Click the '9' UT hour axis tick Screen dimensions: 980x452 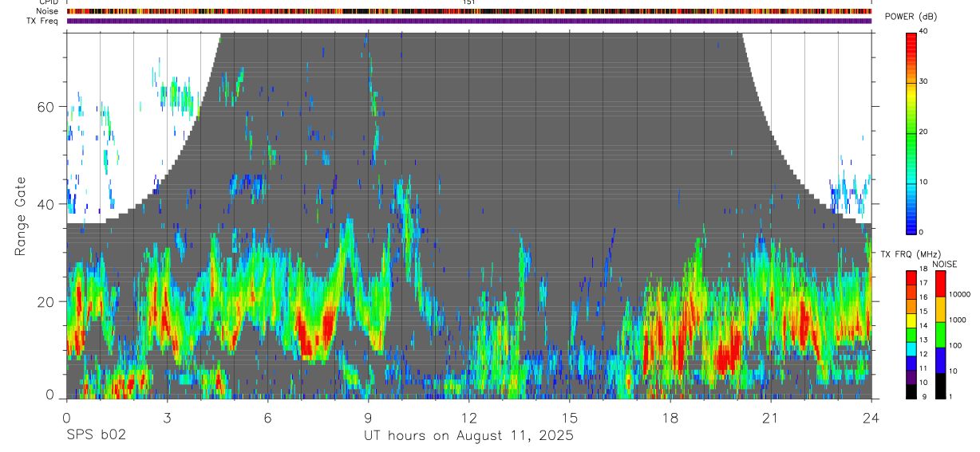[x=368, y=418]
